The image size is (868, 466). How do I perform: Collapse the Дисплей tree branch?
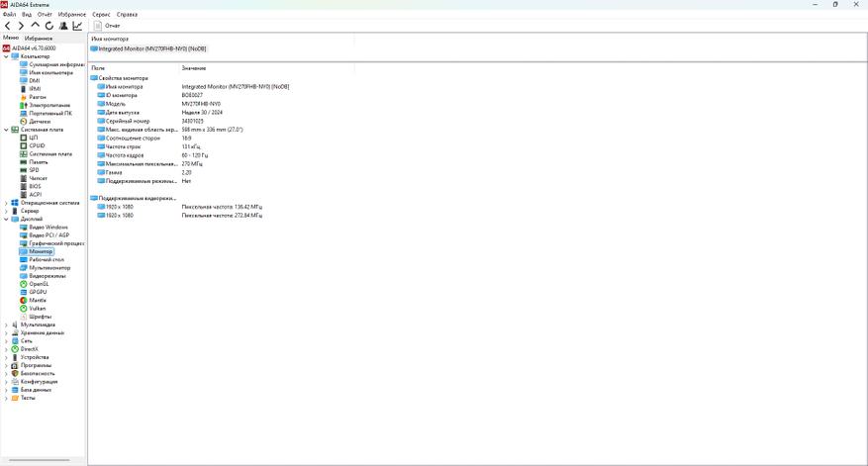[6, 220]
